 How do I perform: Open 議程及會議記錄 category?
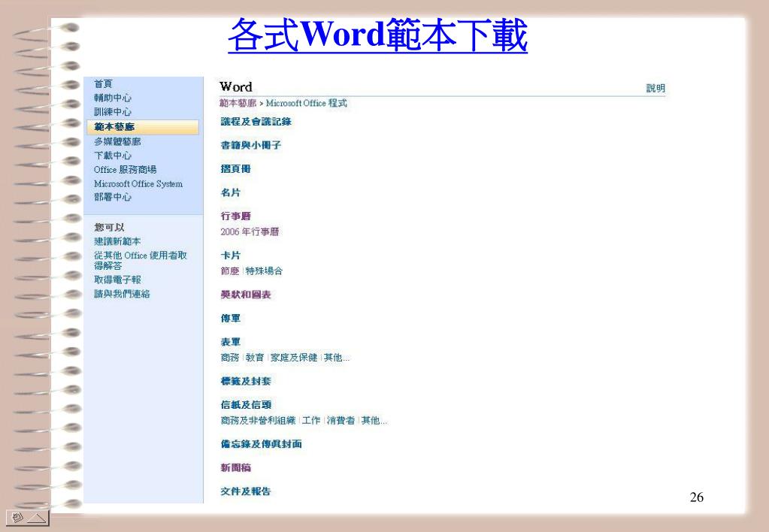tap(256, 122)
